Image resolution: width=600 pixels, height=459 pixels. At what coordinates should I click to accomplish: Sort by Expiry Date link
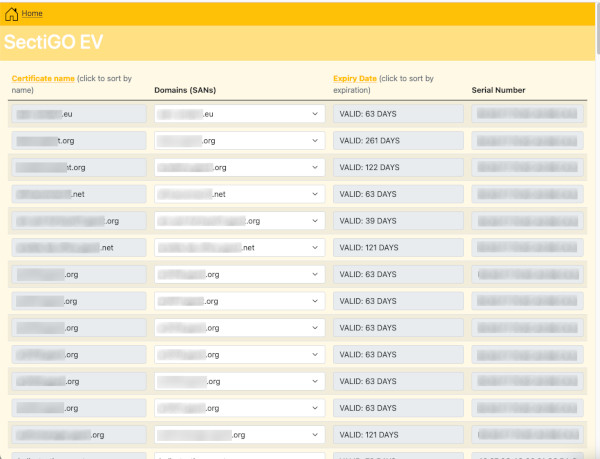tap(355, 78)
